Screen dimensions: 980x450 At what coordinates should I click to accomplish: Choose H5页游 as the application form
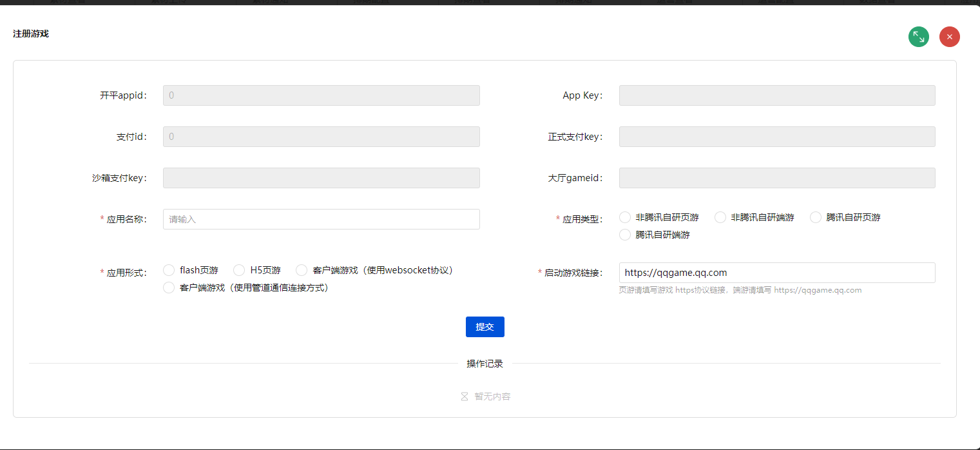coord(239,270)
